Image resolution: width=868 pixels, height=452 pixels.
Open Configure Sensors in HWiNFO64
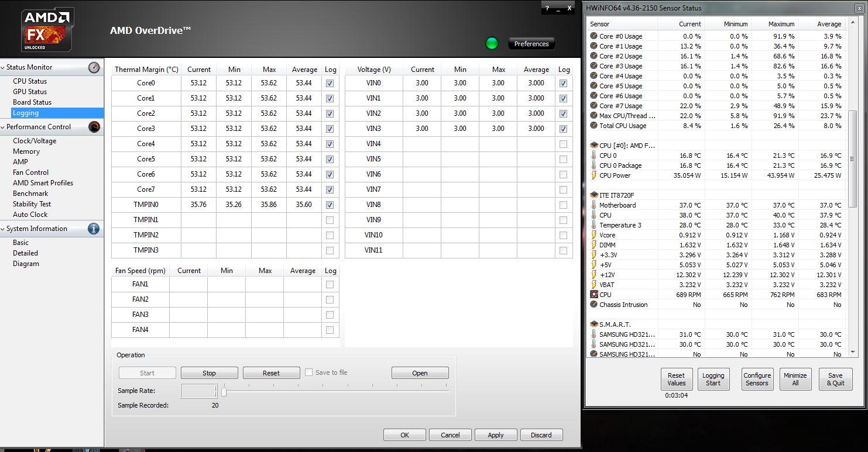click(757, 379)
